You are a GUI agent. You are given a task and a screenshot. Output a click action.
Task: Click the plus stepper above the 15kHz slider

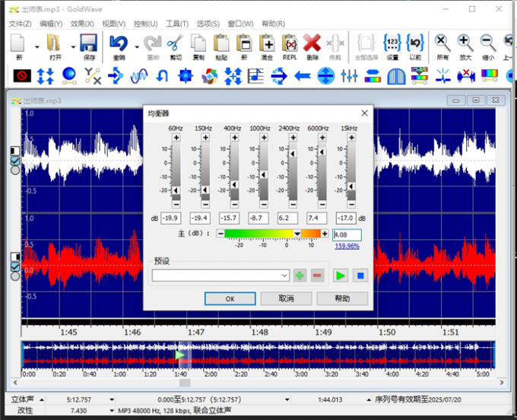pos(351,137)
